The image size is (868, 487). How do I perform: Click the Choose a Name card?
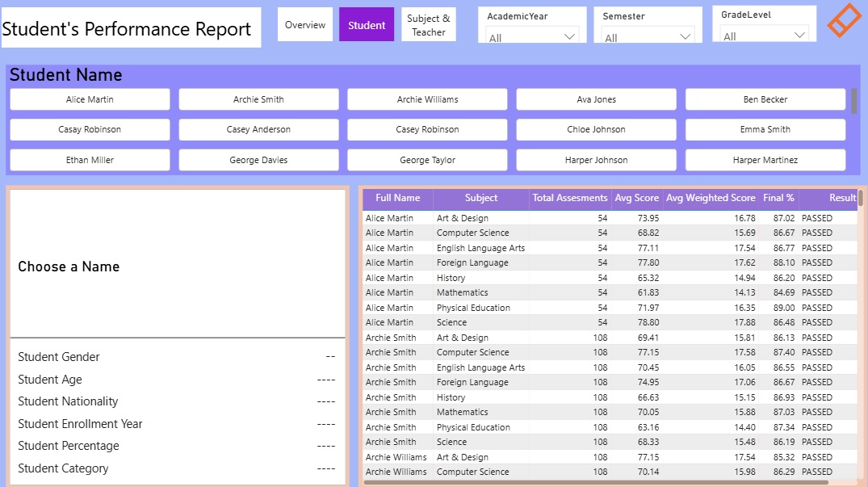coord(178,264)
